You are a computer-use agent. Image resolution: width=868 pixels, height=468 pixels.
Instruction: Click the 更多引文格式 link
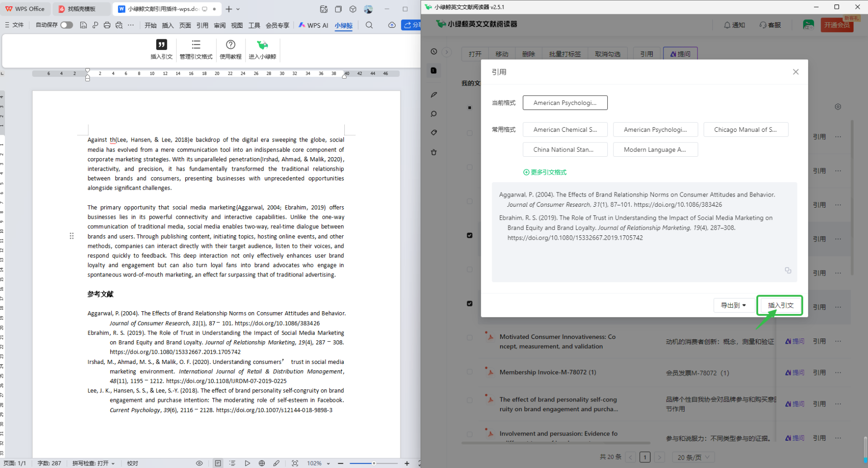[x=545, y=172]
